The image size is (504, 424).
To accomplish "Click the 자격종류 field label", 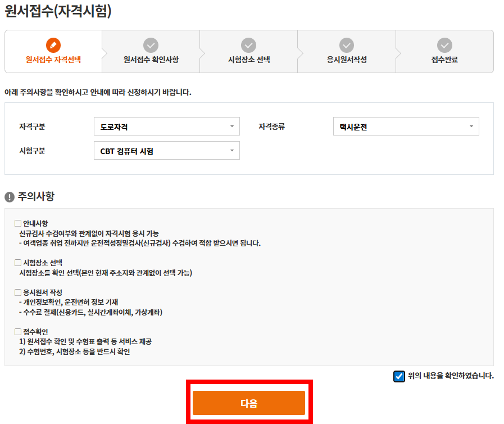I will 271,127.
